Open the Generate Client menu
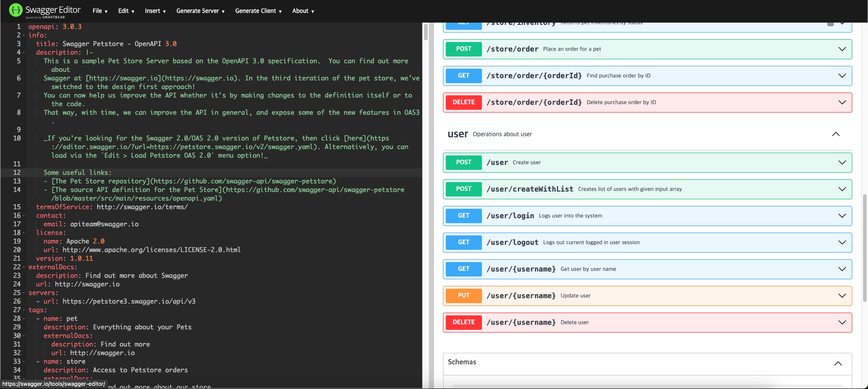The width and height of the screenshot is (868, 389). click(258, 11)
